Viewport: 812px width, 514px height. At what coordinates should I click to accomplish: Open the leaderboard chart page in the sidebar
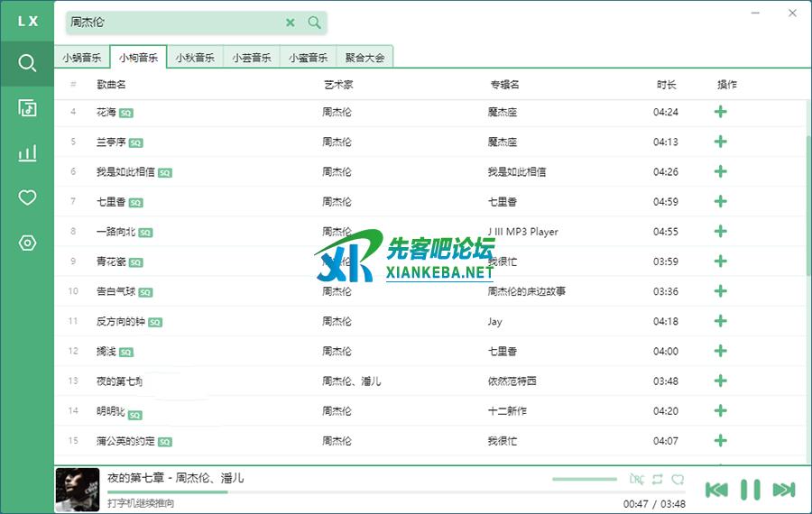27,152
